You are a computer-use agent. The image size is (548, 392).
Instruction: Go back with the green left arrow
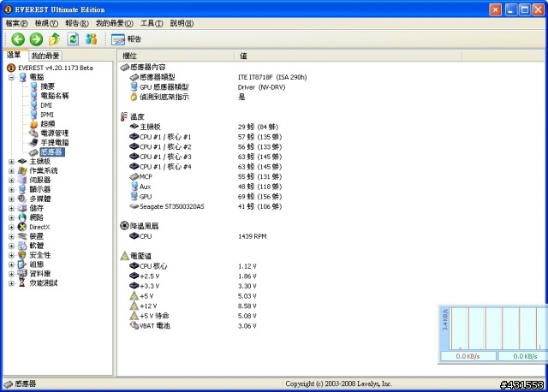[18, 39]
